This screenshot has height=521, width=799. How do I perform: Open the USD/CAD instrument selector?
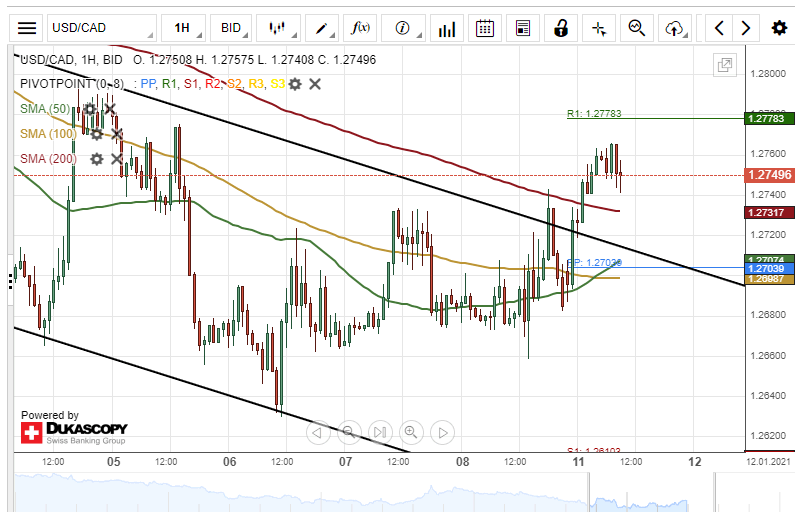102,28
